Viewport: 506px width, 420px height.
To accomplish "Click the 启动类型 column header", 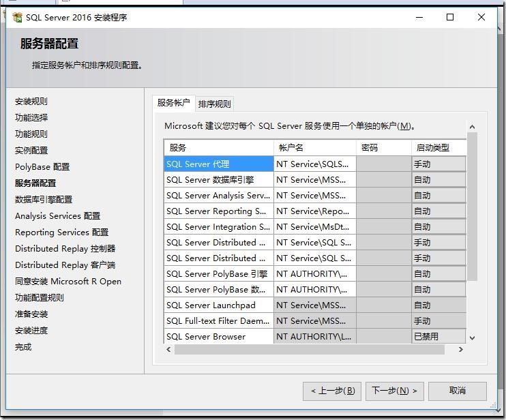I will 439,148.
